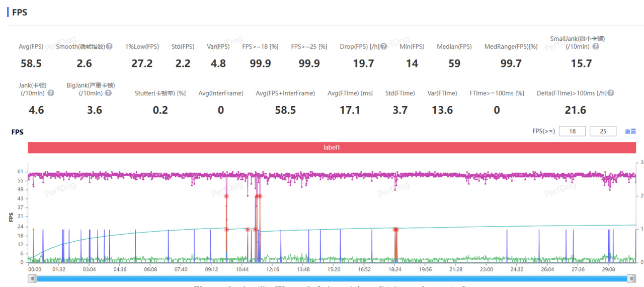
Task: Click the Median(FPS) value 59
Action: tap(454, 63)
